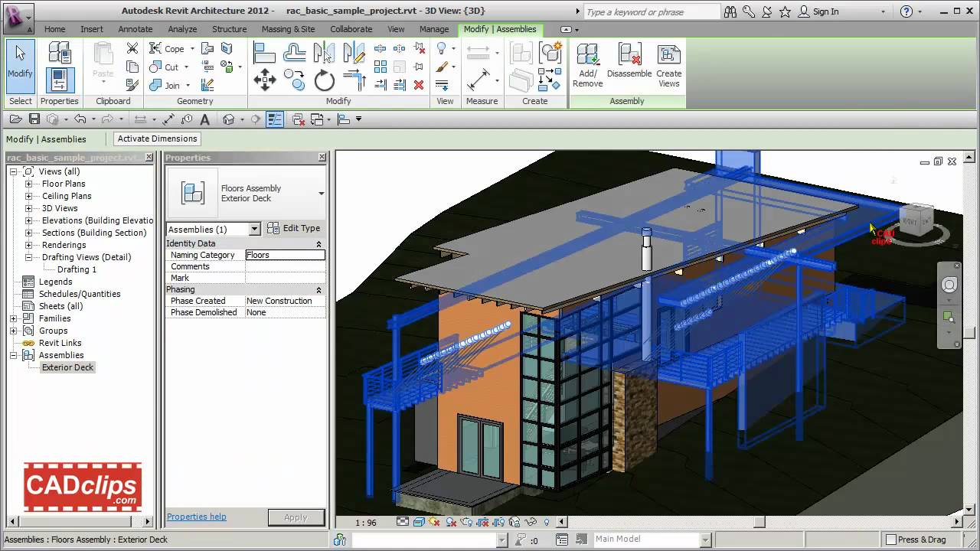Select the Add/Remove assembly tool
Viewport: 980px width, 551px height.
pos(587,61)
